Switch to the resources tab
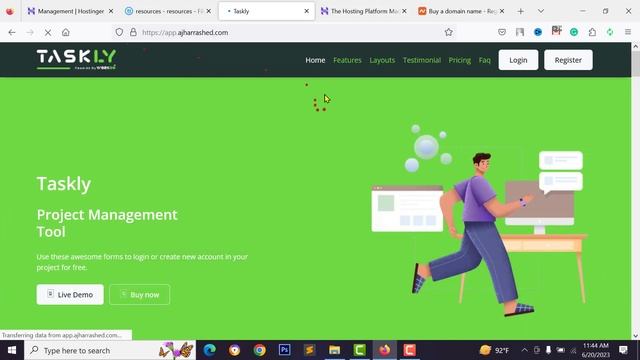Screen dimensions: 640x360 coord(168,11)
